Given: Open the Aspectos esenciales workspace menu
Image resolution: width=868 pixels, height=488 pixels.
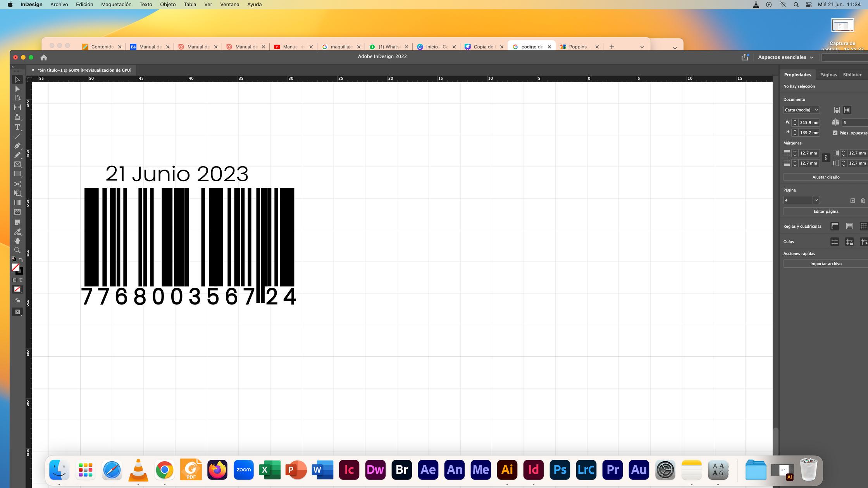Looking at the screenshot, I should point(785,57).
